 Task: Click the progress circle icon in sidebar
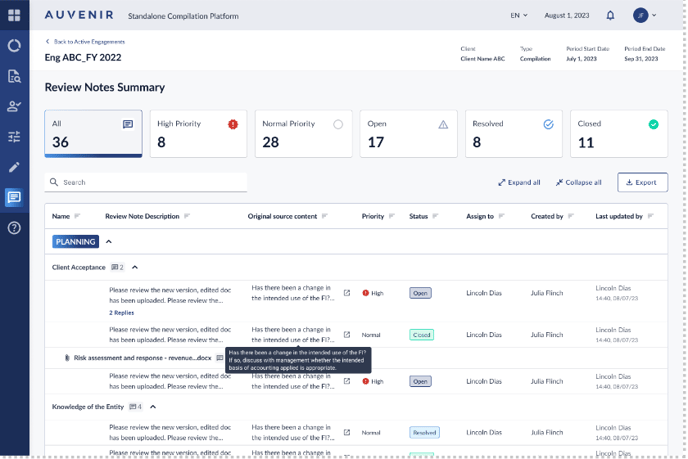[x=14, y=46]
